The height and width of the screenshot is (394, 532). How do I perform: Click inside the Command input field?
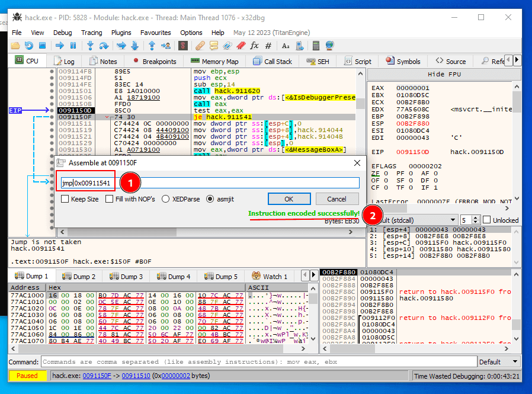[x=237, y=362]
